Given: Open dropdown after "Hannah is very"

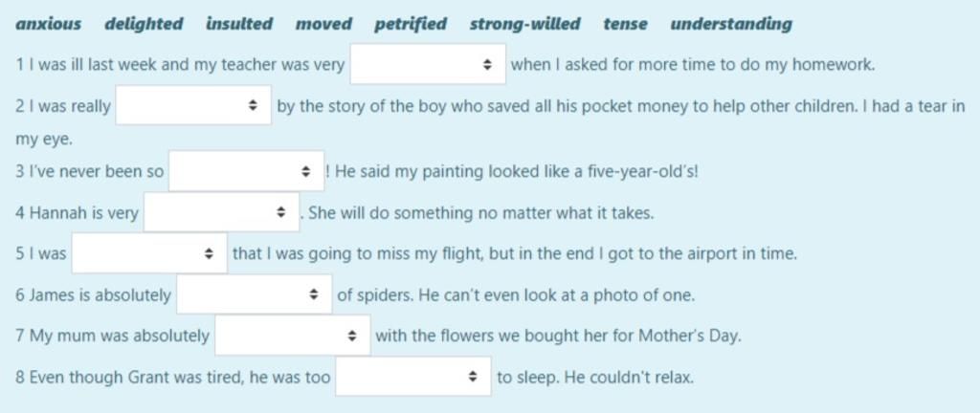Looking at the screenshot, I should click(x=221, y=212).
